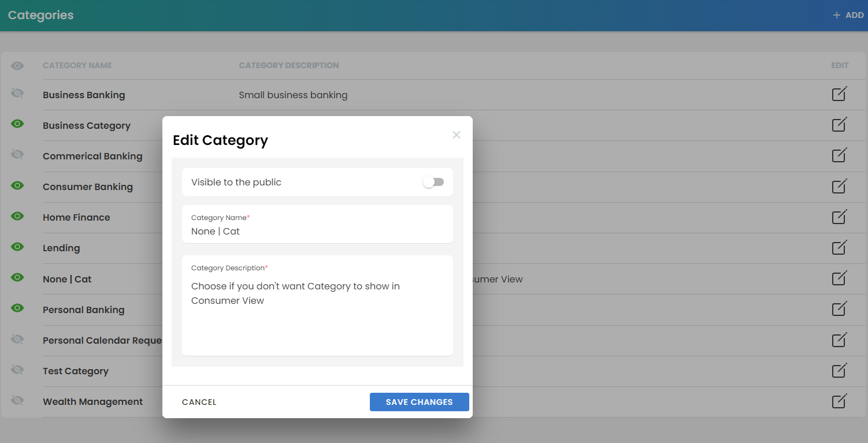Open edit icon for Test Category row
This screenshot has height=443, width=868.
[x=839, y=370]
